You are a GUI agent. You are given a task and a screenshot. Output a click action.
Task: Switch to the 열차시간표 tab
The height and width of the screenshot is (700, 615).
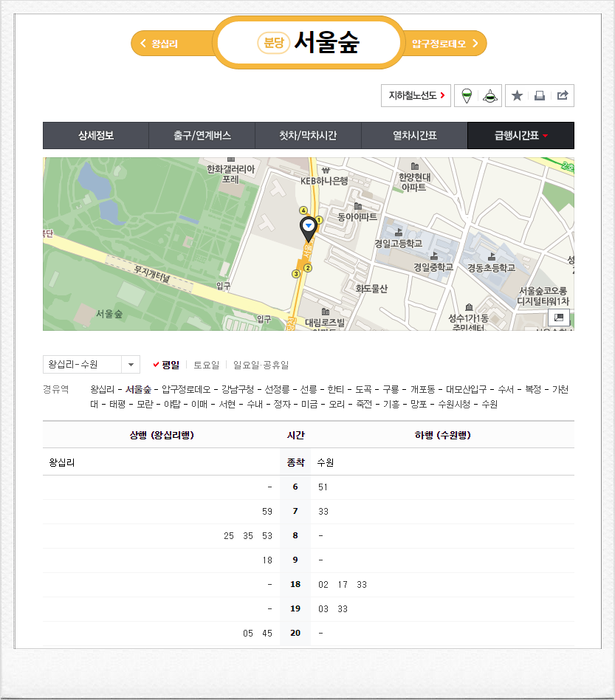[414, 135]
